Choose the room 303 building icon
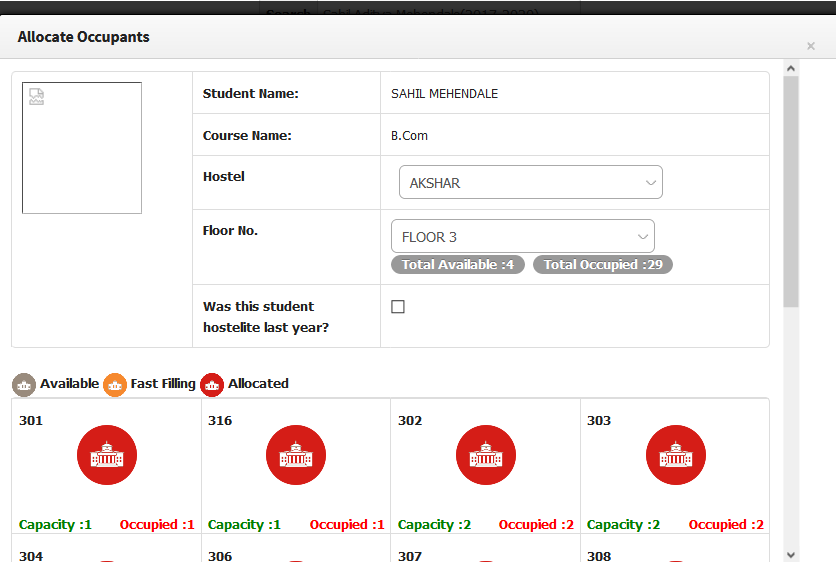Image resolution: width=836 pixels, height=562 pixels. (676, 455)
